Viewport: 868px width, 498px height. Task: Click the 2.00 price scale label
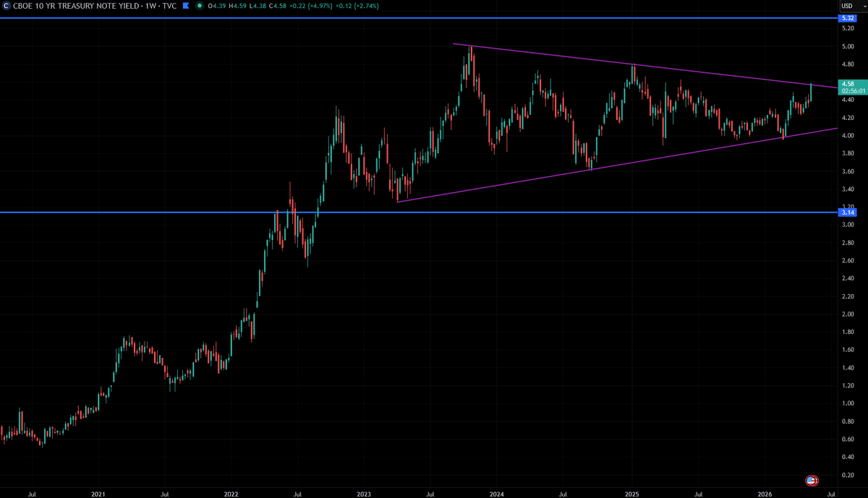coord(847,314)
